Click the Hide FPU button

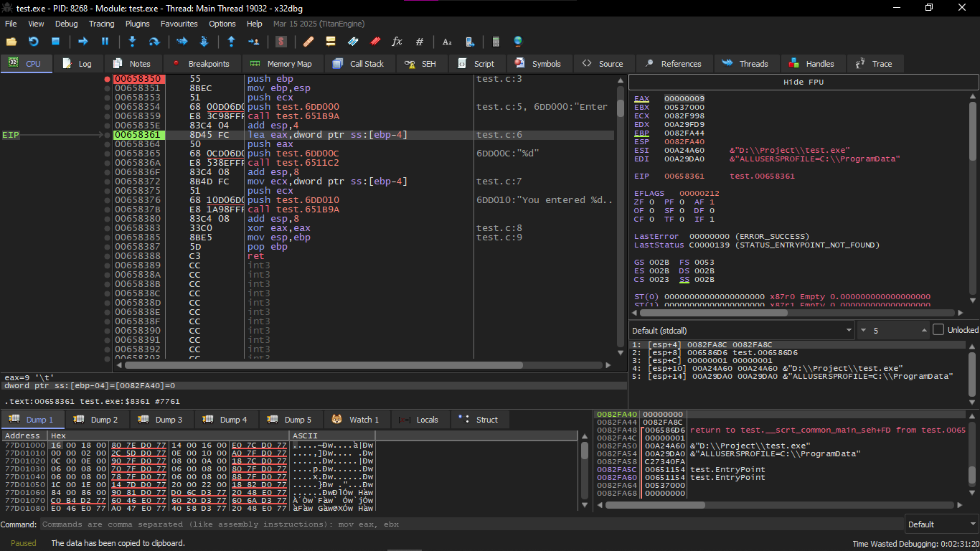click(804, 82)
